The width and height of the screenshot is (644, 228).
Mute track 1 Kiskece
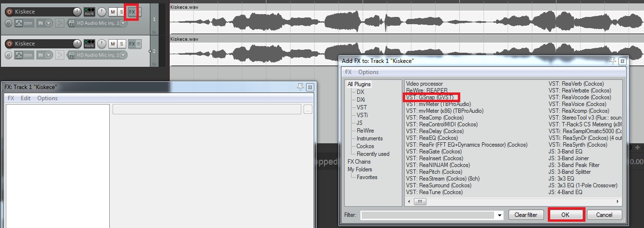113,12
